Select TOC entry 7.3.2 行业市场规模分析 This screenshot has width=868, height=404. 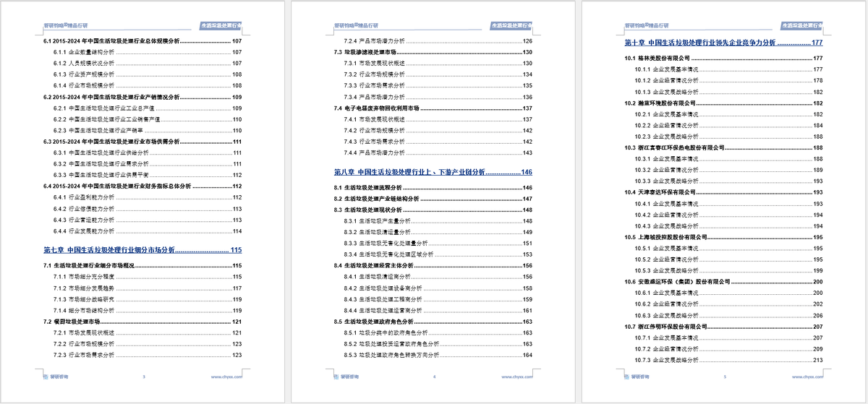438,74
